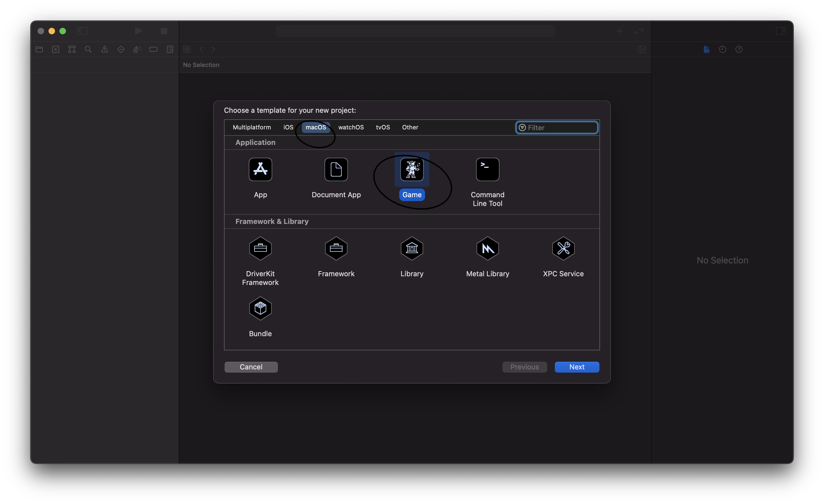824x504 pixels.
Task: Open the Quick Help inspector icon
Action: 739,50
